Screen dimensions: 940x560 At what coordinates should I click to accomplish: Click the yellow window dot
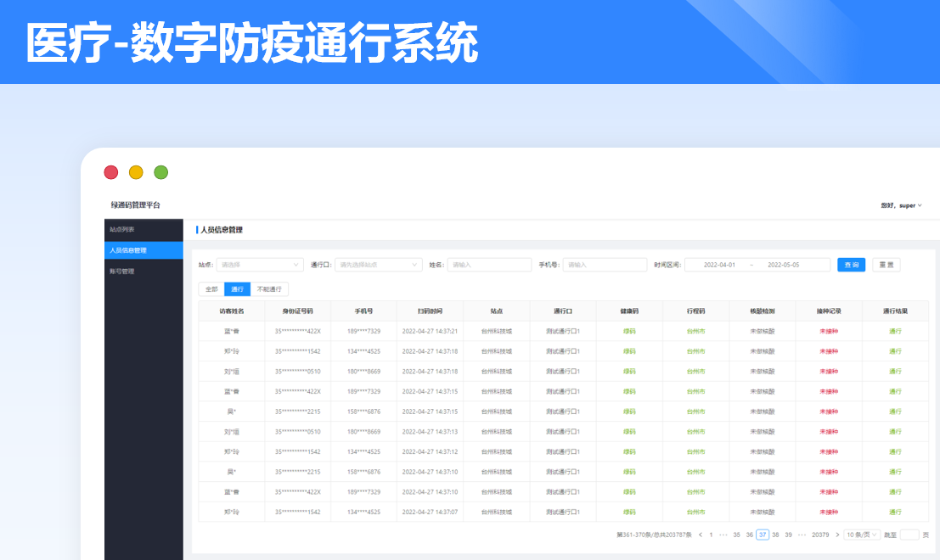(136, 172)
